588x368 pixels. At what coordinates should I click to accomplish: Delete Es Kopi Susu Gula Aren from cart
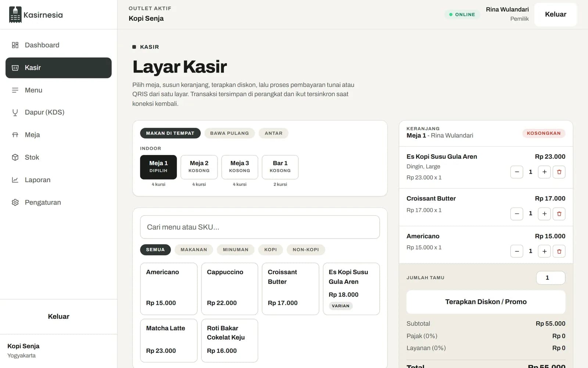click(559, 172)
